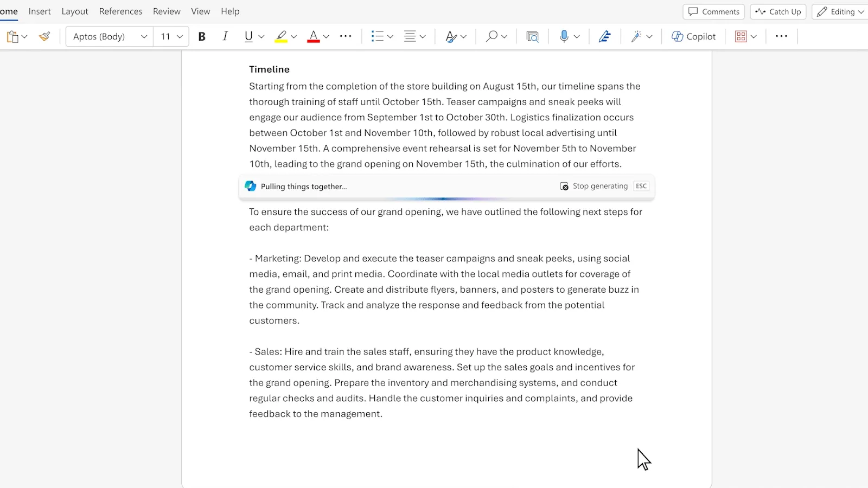Open the Editing mode dropdown
This screenshot has height=488, width=868.
(840, 11)
